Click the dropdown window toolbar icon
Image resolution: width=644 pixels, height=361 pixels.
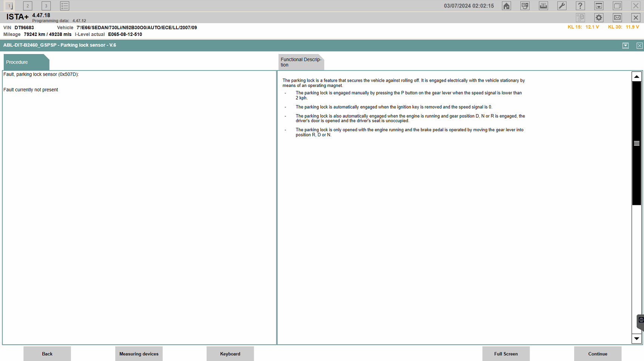(x=599, y=6)
